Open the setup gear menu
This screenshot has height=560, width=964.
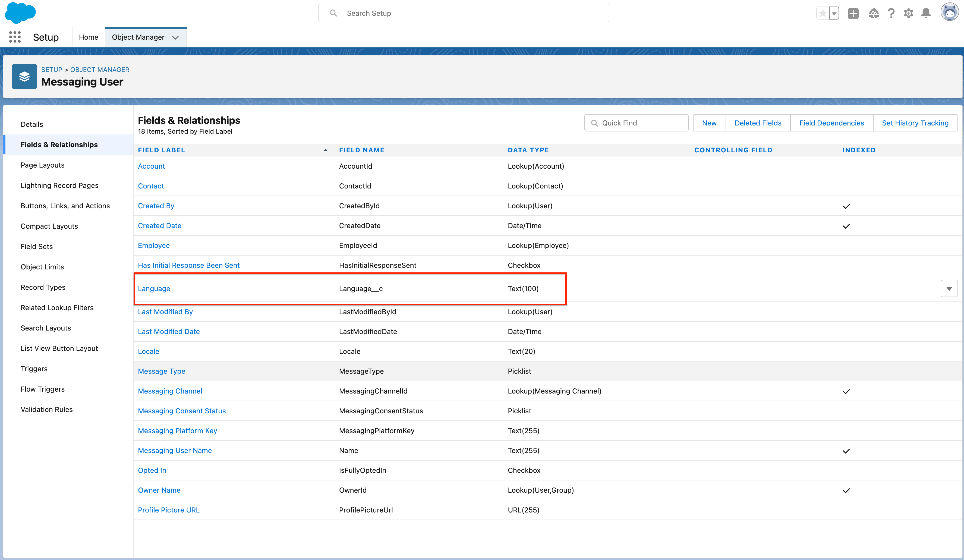tap(909, 13)
